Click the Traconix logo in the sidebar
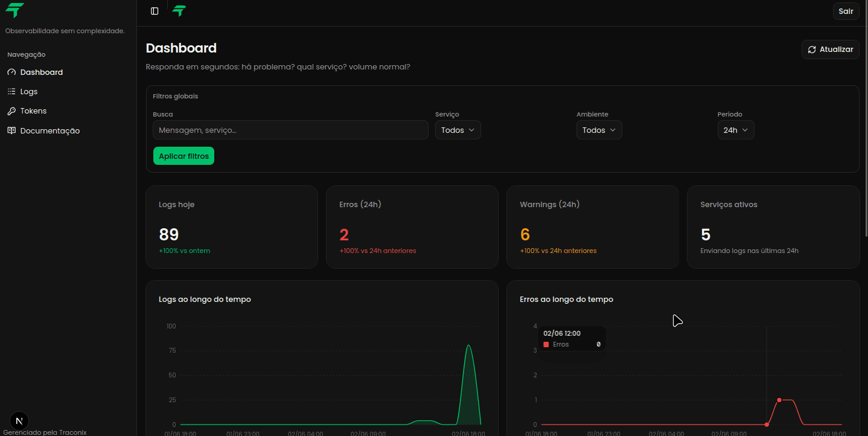 point(15,10)
